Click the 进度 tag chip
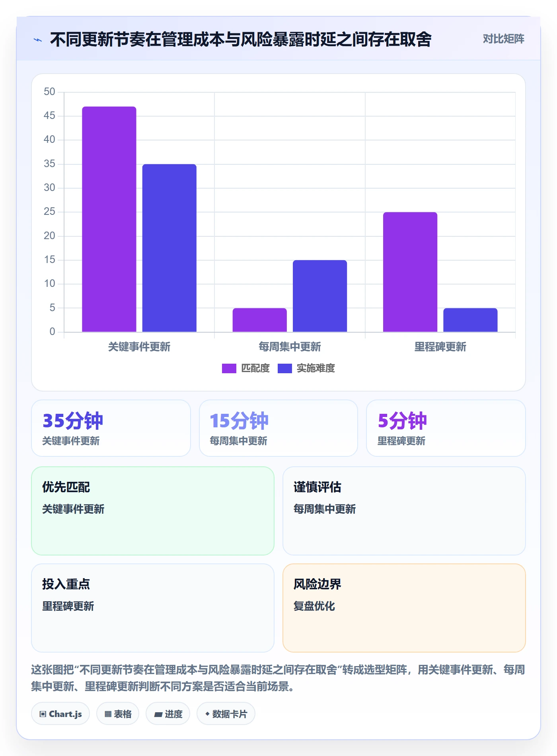This screenshot has width=557, height=756. [168, 714]
